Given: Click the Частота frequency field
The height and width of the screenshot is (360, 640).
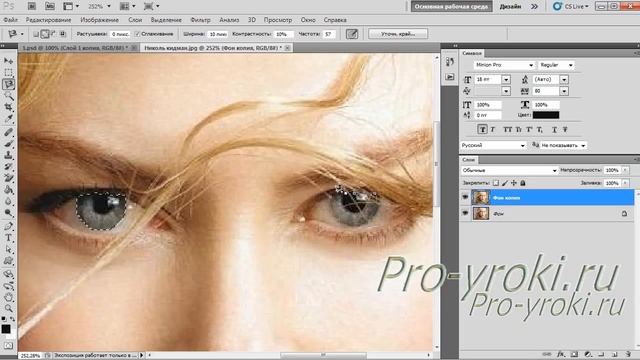Looking at the screenshot, I should pos(329,34).
